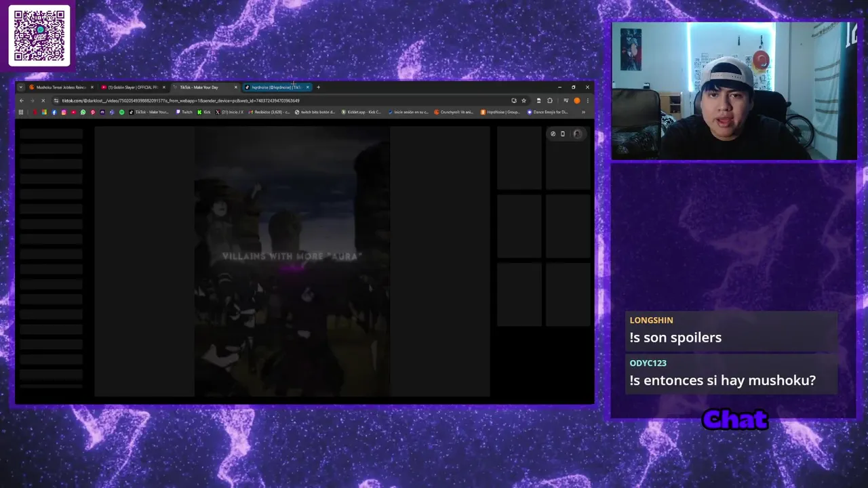This screenshot has height=488, width=868.
Task: Install app icon in address bar
Action: tap(514, 101)
